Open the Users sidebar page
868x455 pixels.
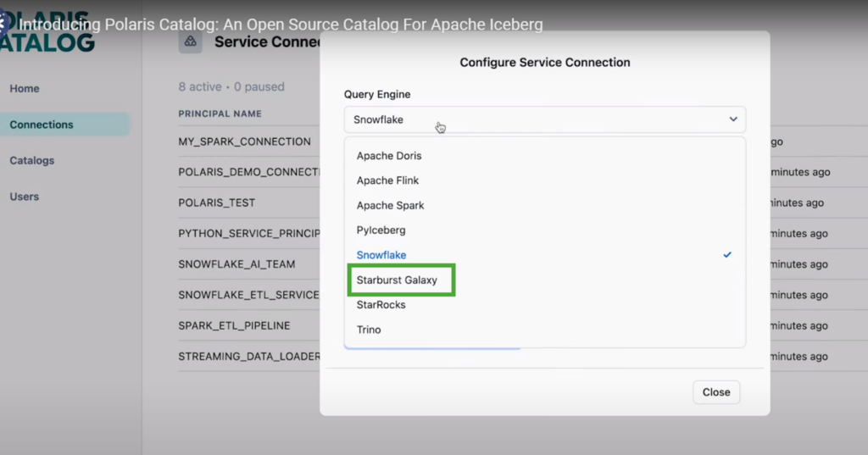tap(25, 197)
